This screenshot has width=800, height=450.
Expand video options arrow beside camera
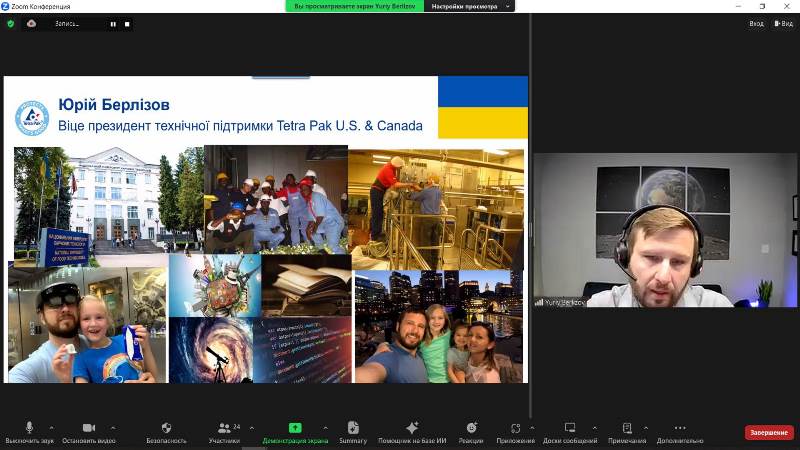pos(113,428)
